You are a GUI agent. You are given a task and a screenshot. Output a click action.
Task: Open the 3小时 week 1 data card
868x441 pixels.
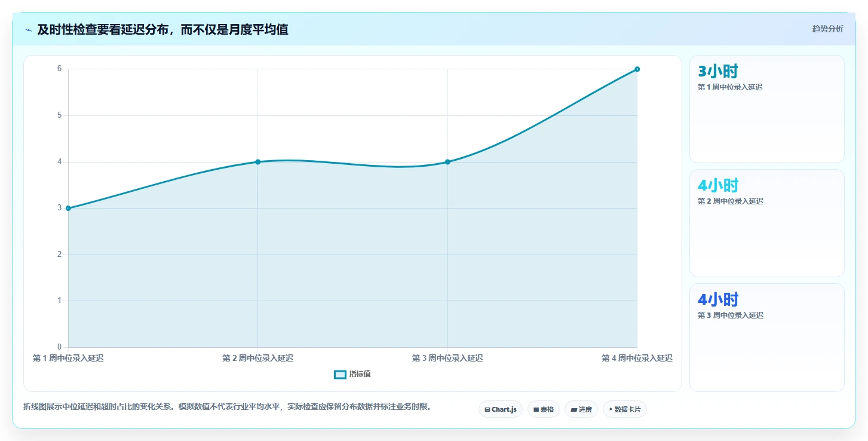767,109
